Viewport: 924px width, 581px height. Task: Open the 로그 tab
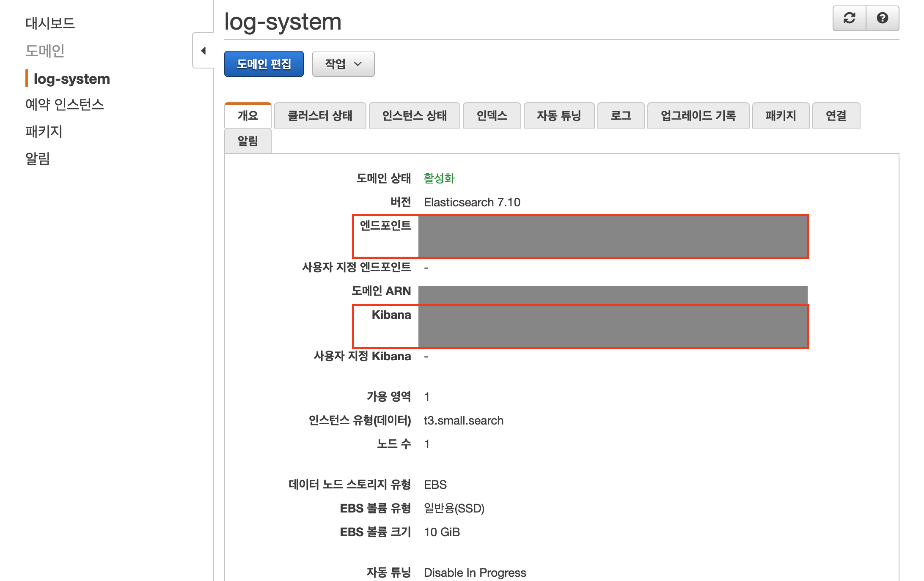(621, 115)
